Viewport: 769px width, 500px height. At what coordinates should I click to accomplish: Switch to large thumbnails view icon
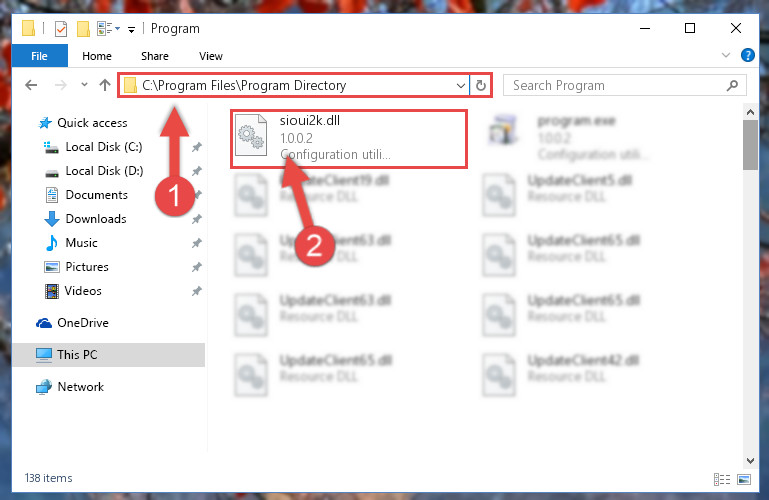744,479
